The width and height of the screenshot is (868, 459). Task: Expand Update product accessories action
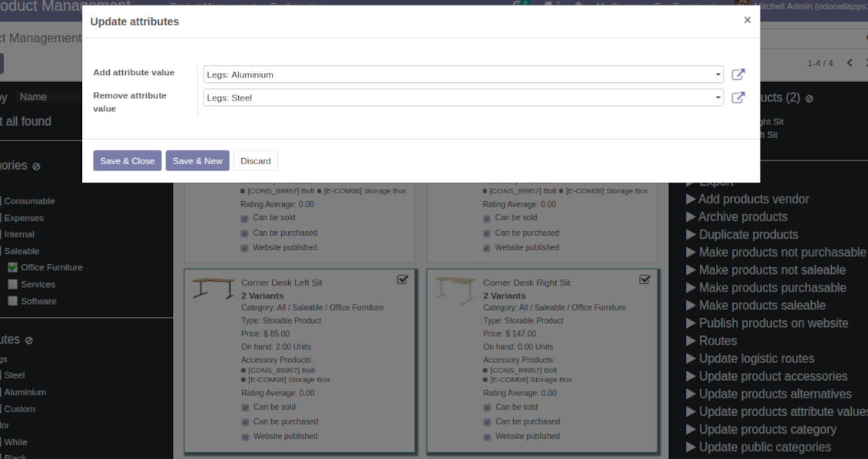click(x=767, y=376)
